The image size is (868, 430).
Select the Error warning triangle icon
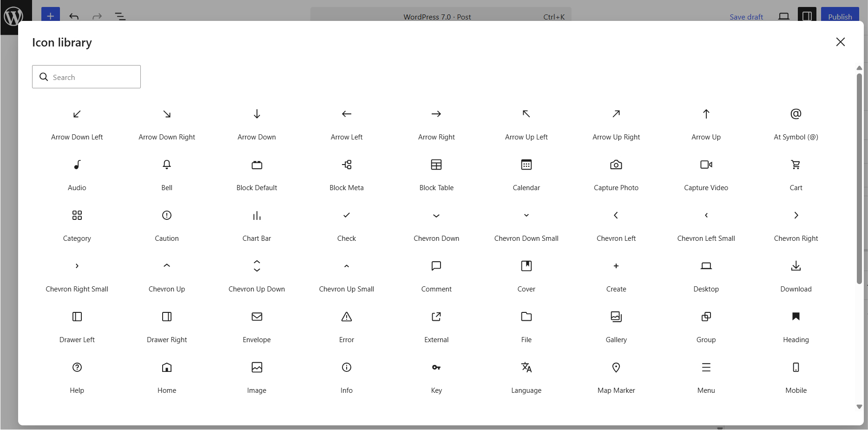coord(347,317)
